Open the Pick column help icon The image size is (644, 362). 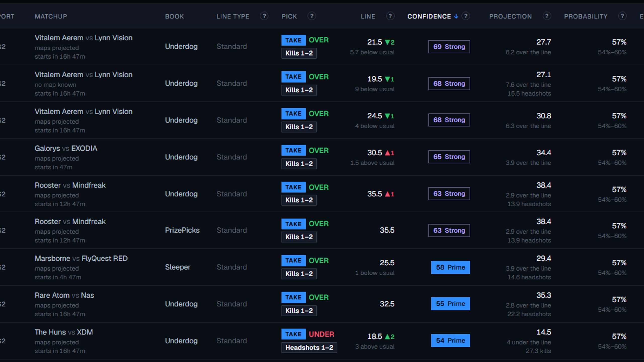tap(312, 16)
